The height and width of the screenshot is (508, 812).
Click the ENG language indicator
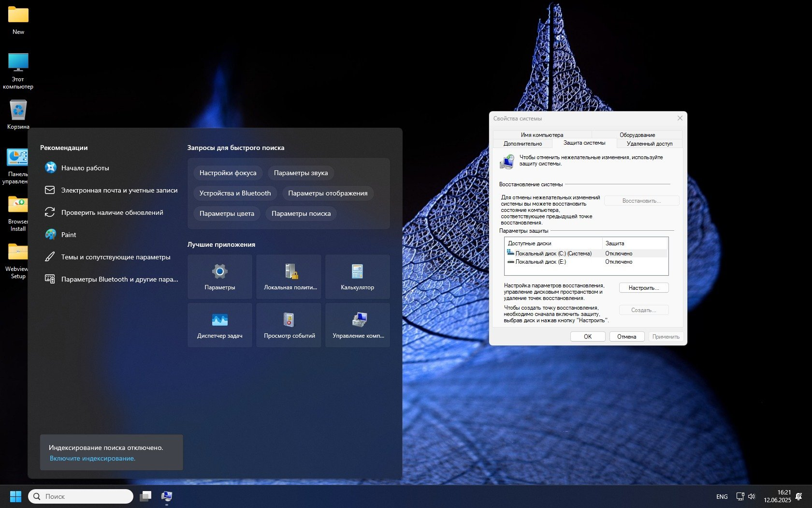pos(722,496)
